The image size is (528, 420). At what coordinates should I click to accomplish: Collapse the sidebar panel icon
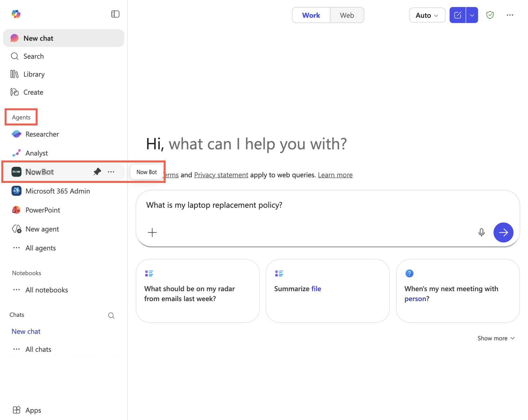click(115, 14)
